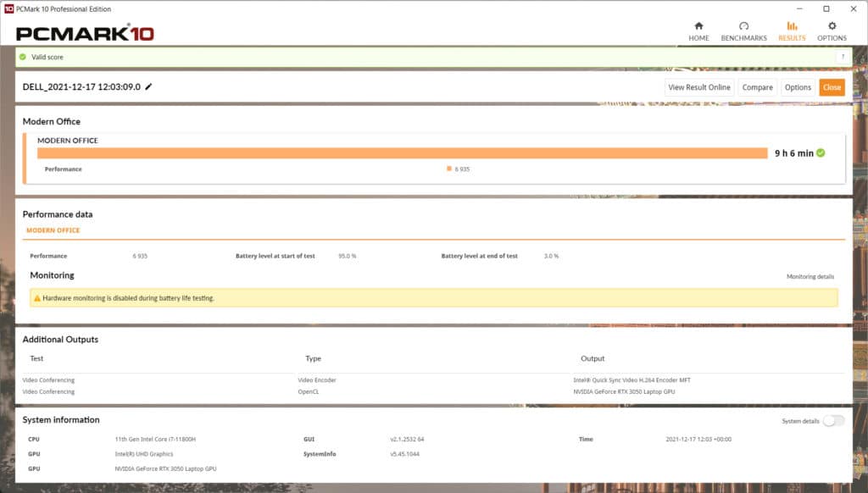This screenshot has width=868, height=493.
Task: Click the question mark help button
Action: pos(843,57)
